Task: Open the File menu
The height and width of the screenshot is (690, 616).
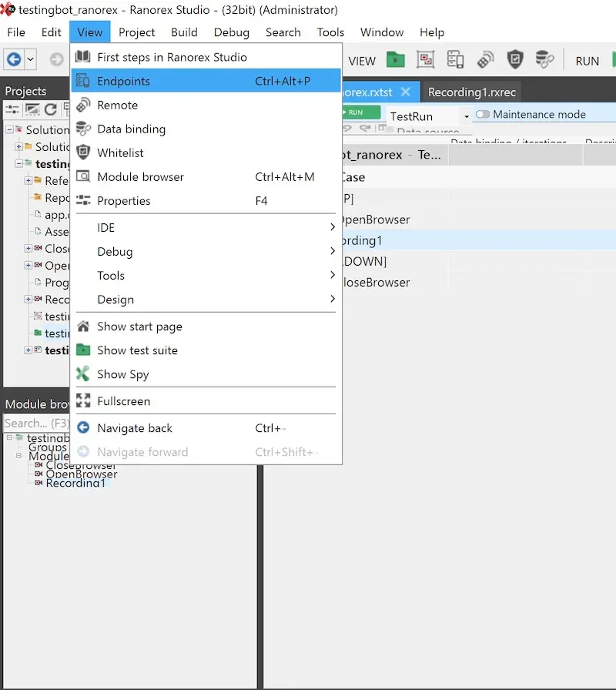Action: point(16,32)
